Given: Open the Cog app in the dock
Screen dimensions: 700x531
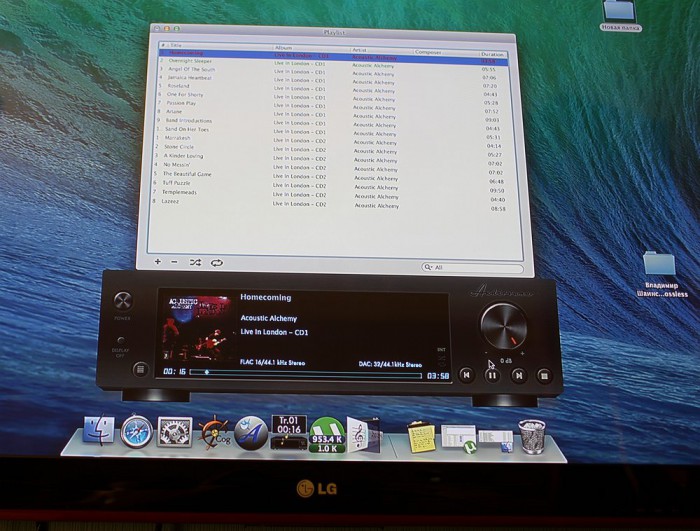Looking at the screenshot, I should click(215, 433).
